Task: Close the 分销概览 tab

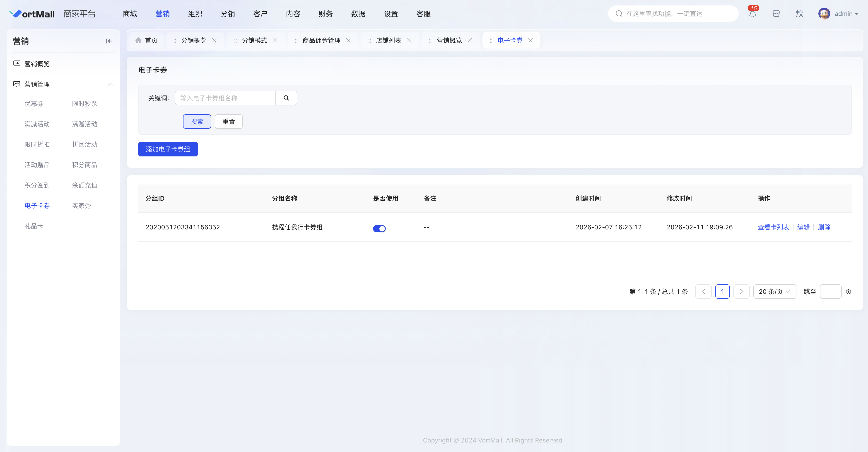Action: (214, 41)
